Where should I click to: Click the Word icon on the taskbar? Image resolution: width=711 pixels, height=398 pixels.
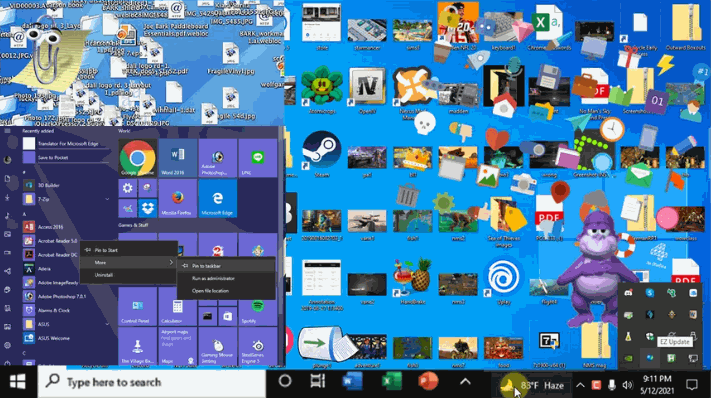point(352,382)
